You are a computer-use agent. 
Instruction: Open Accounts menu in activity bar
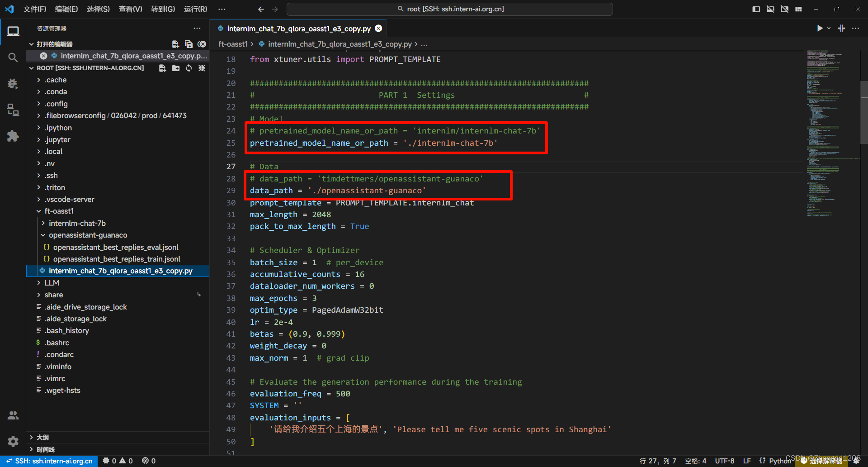[x=13, y=415]
